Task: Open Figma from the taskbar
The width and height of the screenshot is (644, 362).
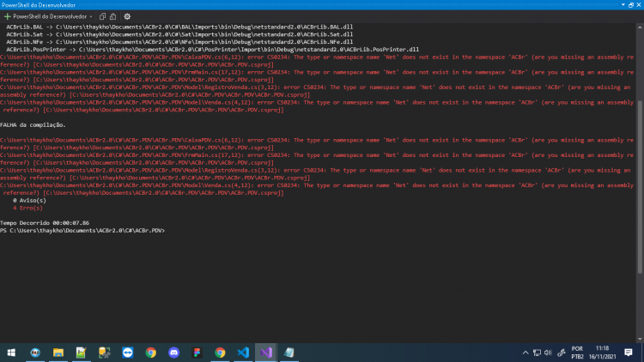Action: pyautogui.click(x=197, y=353)
